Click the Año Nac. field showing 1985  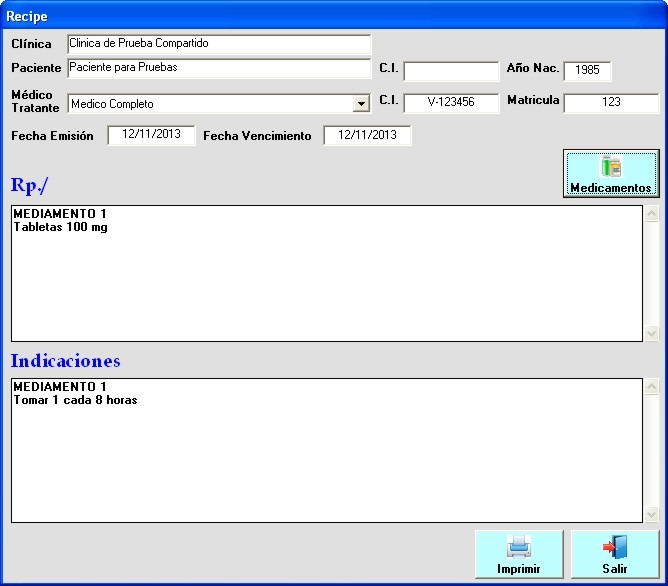pyautogui.click(x=587, y=70)
